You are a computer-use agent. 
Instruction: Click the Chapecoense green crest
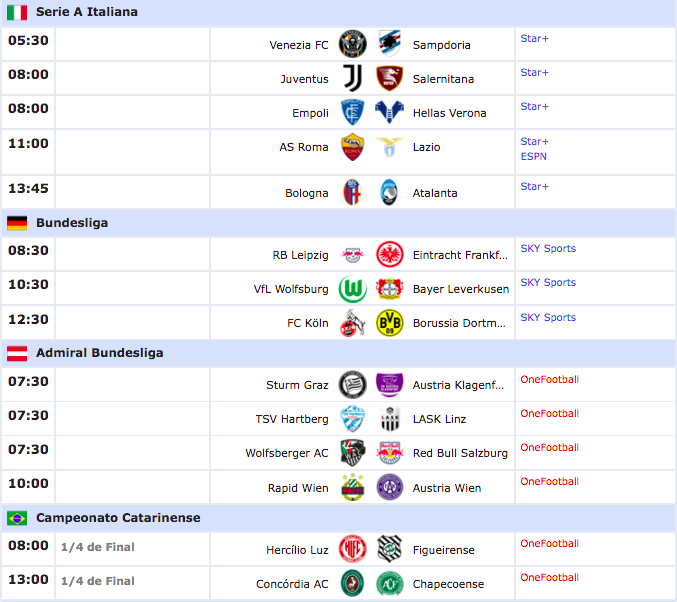pyautogui.click(x=389, y=584)
